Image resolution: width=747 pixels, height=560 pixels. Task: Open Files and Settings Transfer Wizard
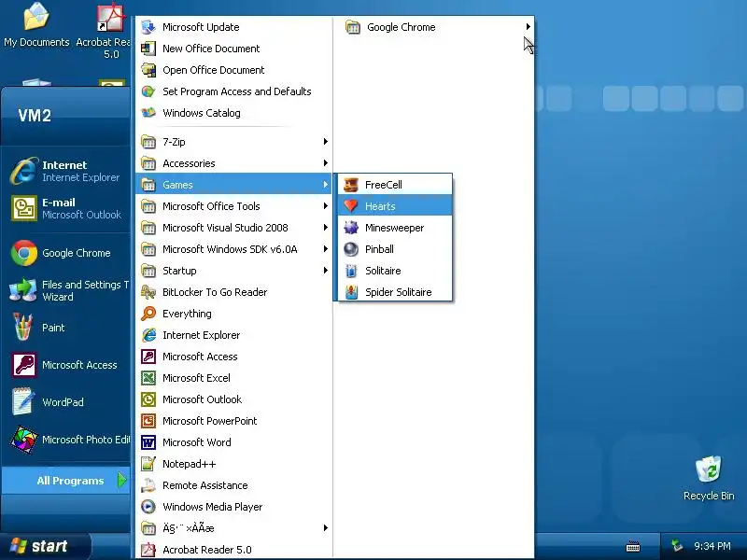click(65, 290)
